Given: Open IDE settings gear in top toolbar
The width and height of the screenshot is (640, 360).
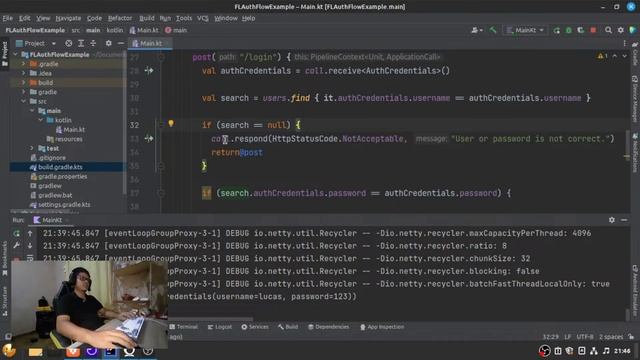Looking at the screenshot, I should [620, 30].
